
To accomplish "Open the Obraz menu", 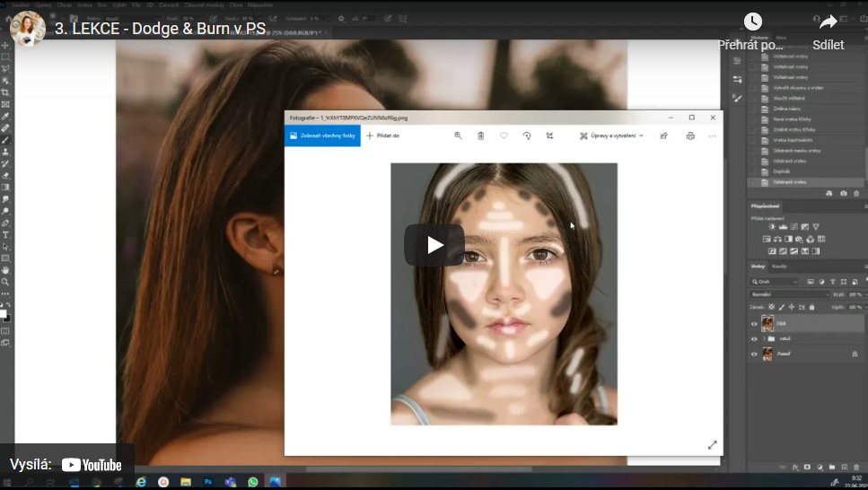I will pos(65,5).
